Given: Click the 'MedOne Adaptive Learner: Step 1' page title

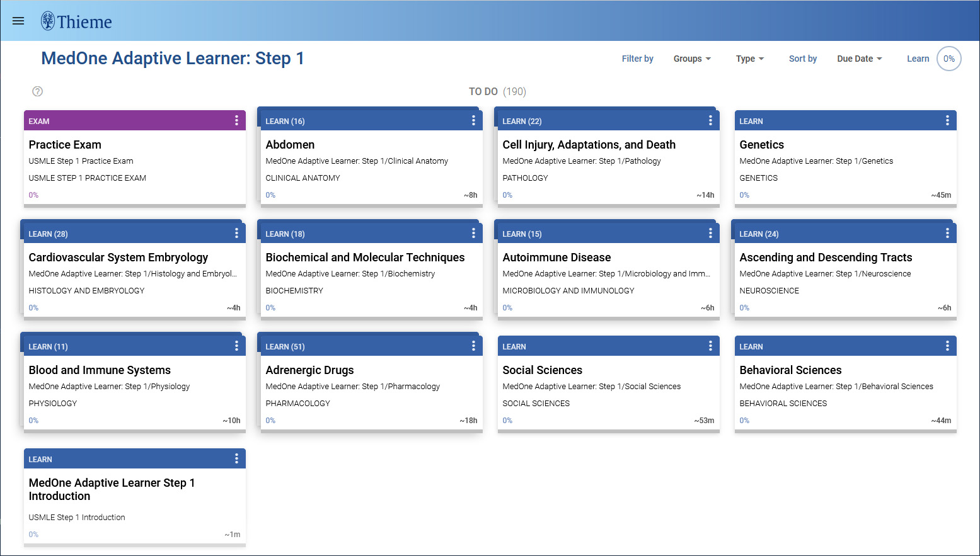Looking at the screenshot, I should click(x=173, y=59).
